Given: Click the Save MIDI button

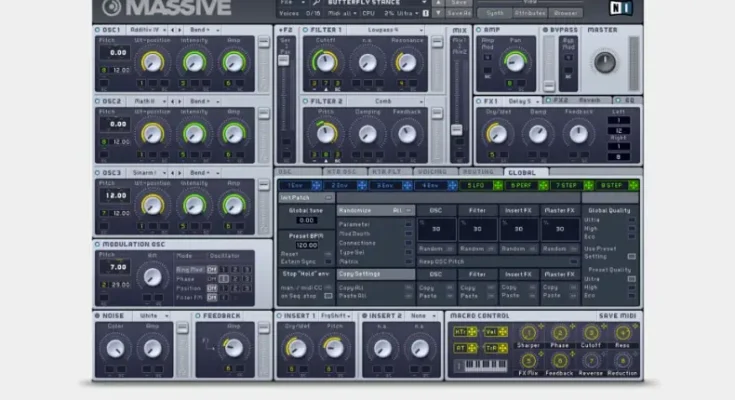Looking at the screenshot, I should click(619, 316).
